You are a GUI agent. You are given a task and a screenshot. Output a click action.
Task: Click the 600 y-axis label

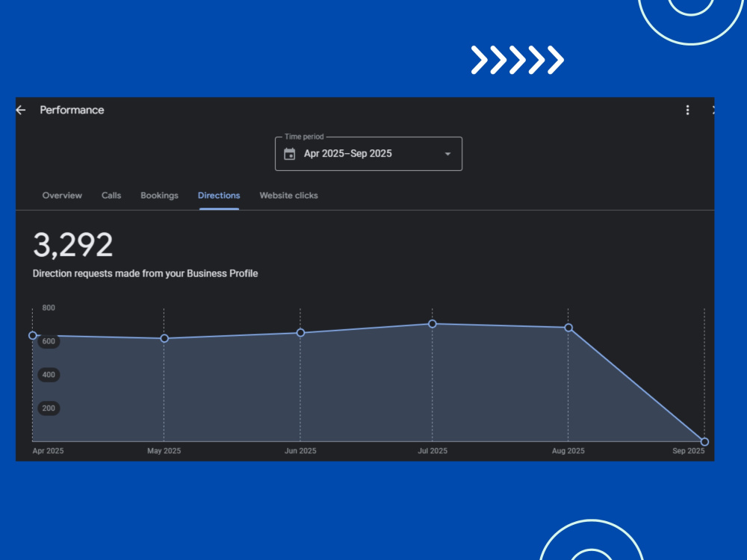49,341
